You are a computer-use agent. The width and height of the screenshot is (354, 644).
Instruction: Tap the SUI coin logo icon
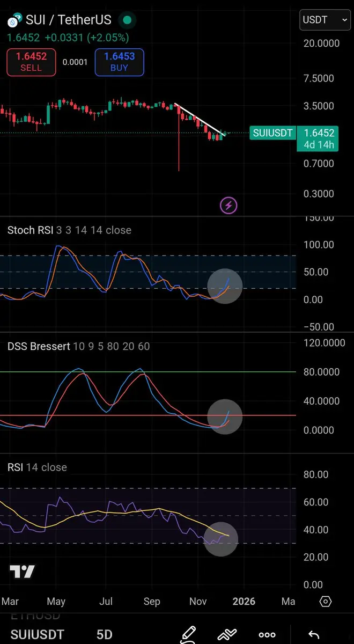(x=14, y=21)
